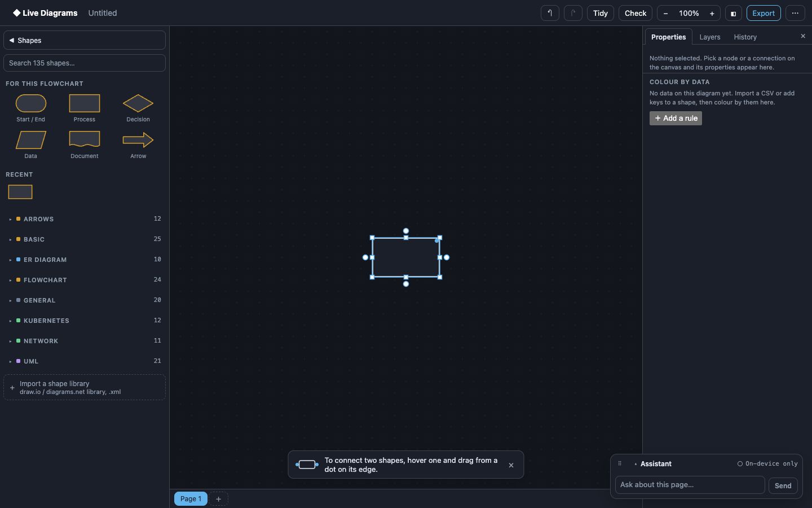Click the Undo arrow icon
This screenshot has height=508, width=812.
(x=550, y=13)
